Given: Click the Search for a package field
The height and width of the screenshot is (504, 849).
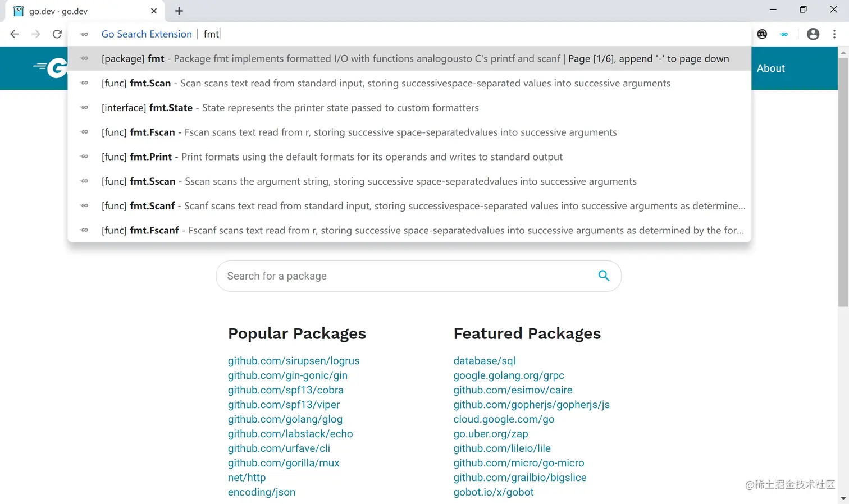Looking at the screenshot, I should [x=418, y=276].
